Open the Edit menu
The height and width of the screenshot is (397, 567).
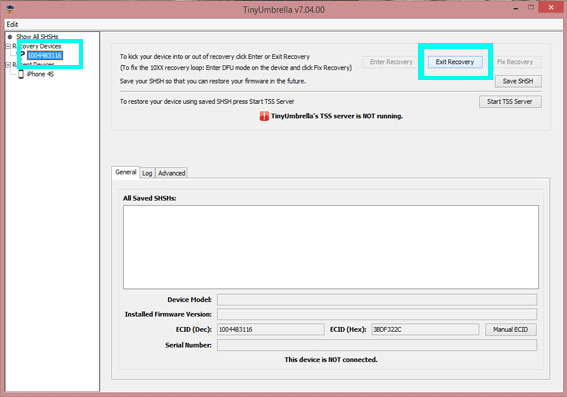[x=12, y=24]
